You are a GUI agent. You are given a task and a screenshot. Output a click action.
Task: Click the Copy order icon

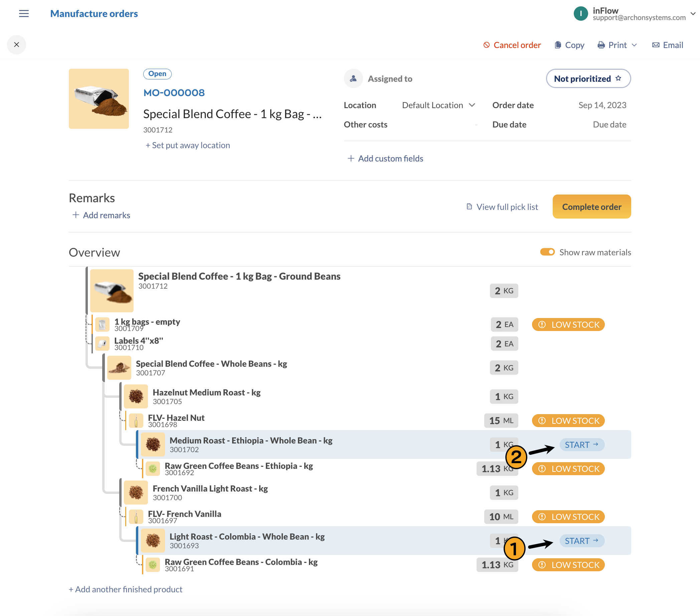click(558, 45)
